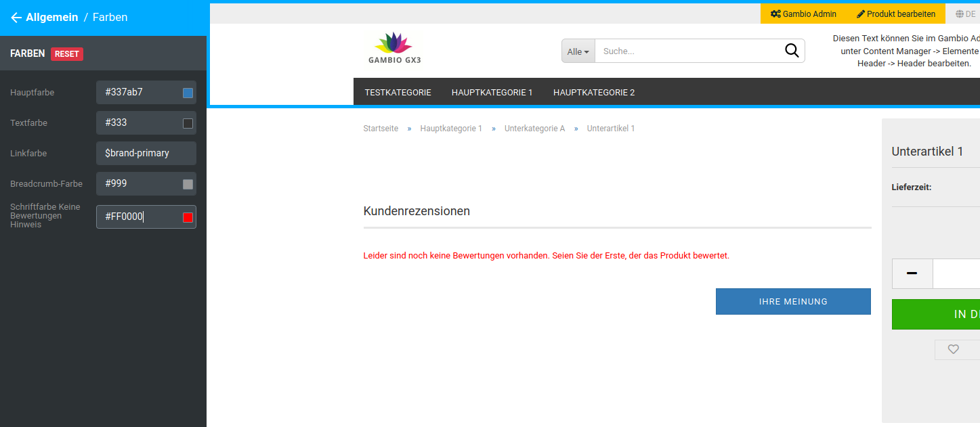Click the blue Hauptfarbe color swatch
This screenshot has height=427, width=980.
pos(187,92)
